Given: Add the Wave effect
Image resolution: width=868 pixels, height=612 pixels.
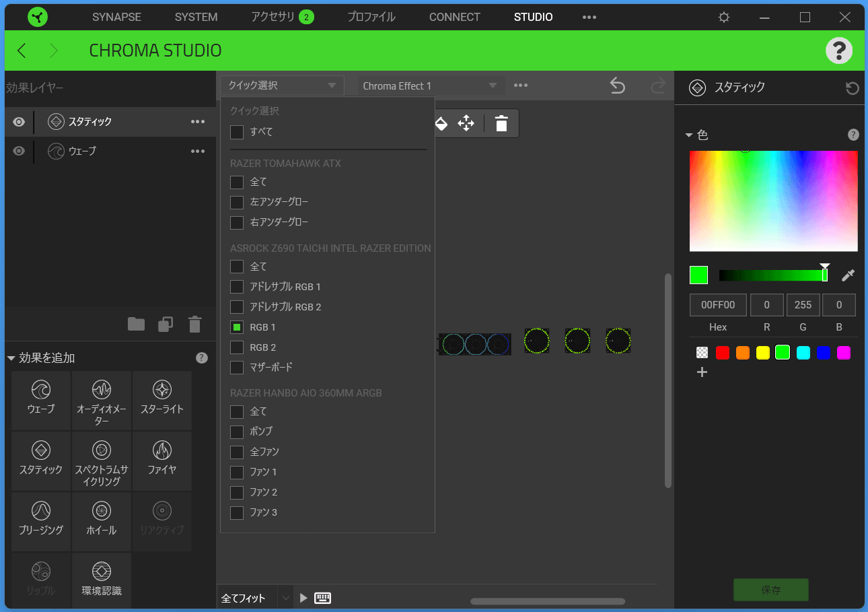Looking at the screenshot, I should click(41, 400).
